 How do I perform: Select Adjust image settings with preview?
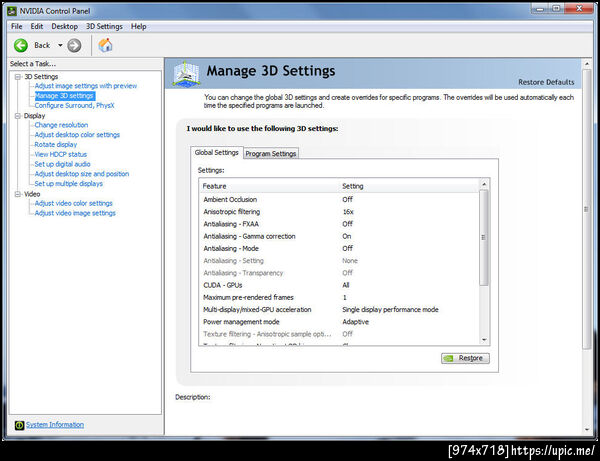click(x=86, y=86)
